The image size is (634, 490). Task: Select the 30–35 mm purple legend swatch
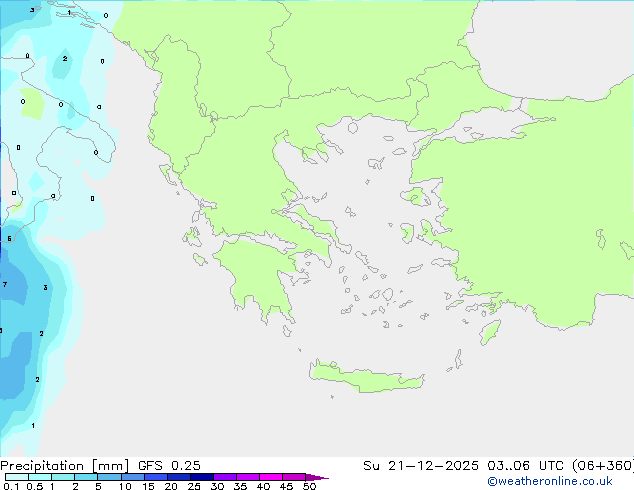[225, 477]
